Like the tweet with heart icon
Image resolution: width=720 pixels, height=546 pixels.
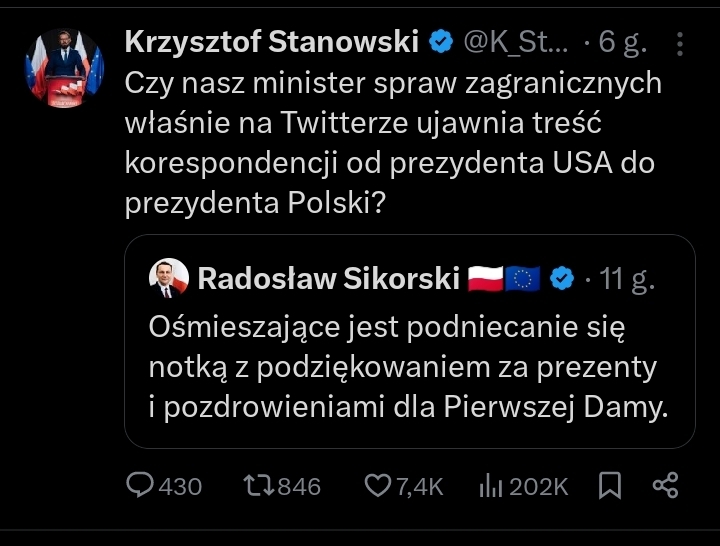point(377,486)
